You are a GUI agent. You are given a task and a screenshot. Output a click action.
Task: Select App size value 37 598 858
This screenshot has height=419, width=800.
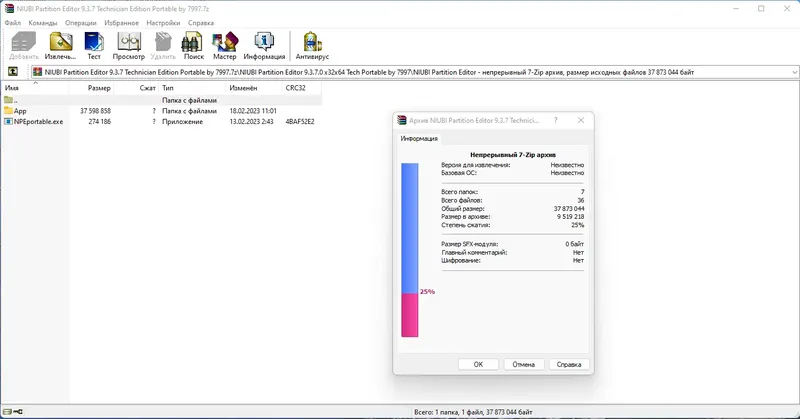95,111
